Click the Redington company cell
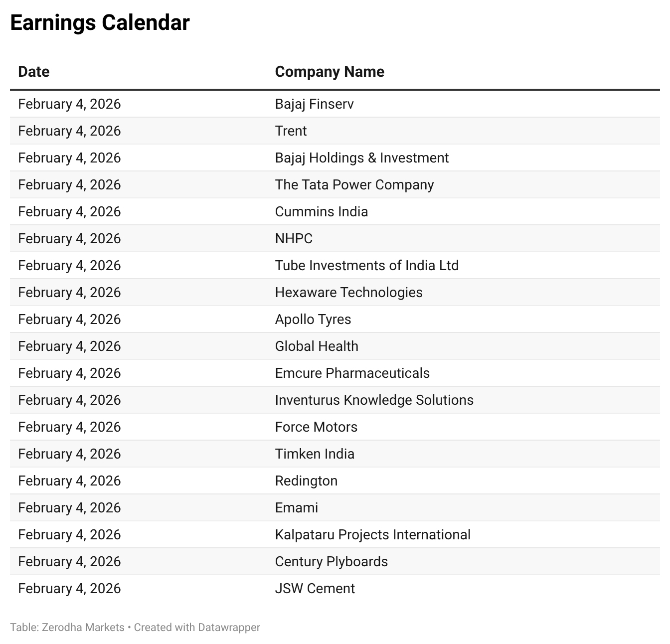 click(306, 481)
